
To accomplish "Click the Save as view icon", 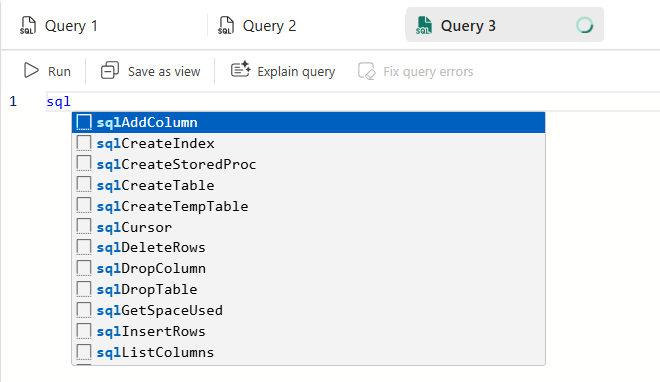I will point(109,70).
